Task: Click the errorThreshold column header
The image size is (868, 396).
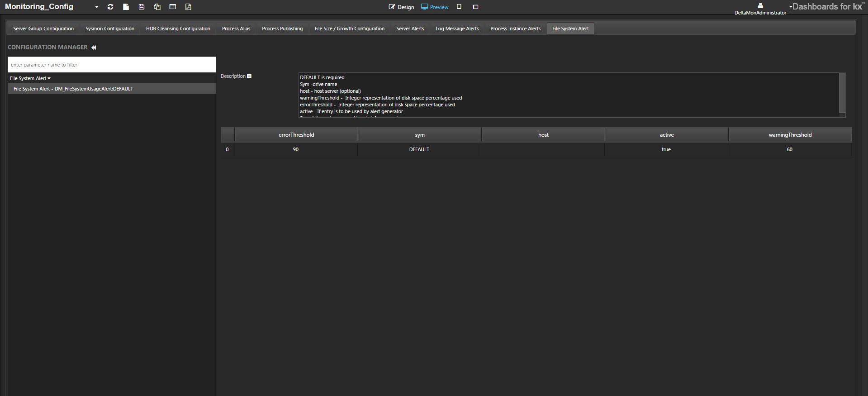Action: point(296,135)
